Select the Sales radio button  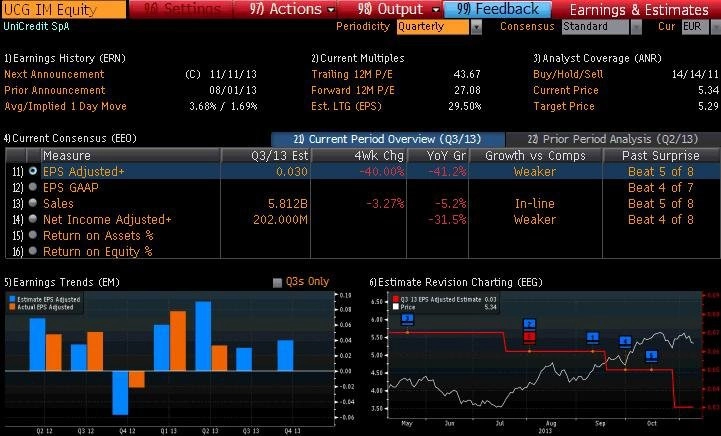tap(33, 203)
